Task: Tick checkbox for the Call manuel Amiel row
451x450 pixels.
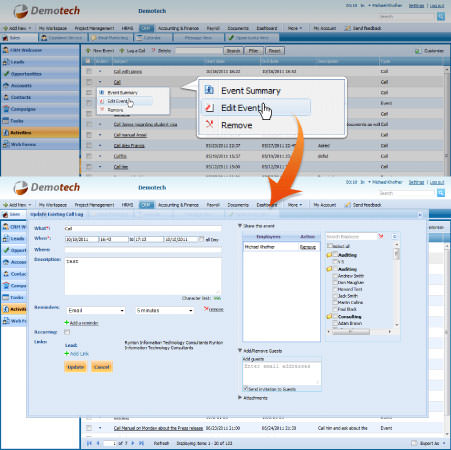Action: (89, 135)
